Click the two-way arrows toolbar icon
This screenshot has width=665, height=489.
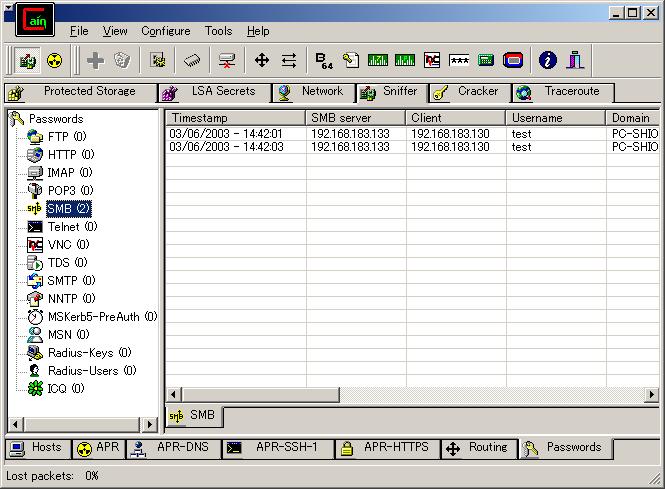[289, 61]
